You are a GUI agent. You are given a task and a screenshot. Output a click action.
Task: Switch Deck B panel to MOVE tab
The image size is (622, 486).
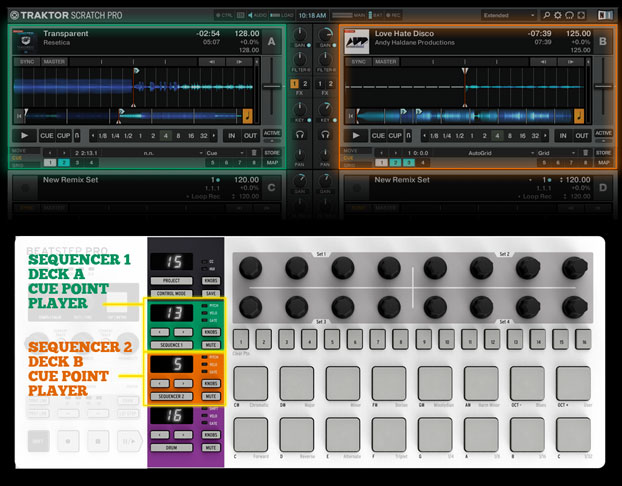(x=357, y=151)
